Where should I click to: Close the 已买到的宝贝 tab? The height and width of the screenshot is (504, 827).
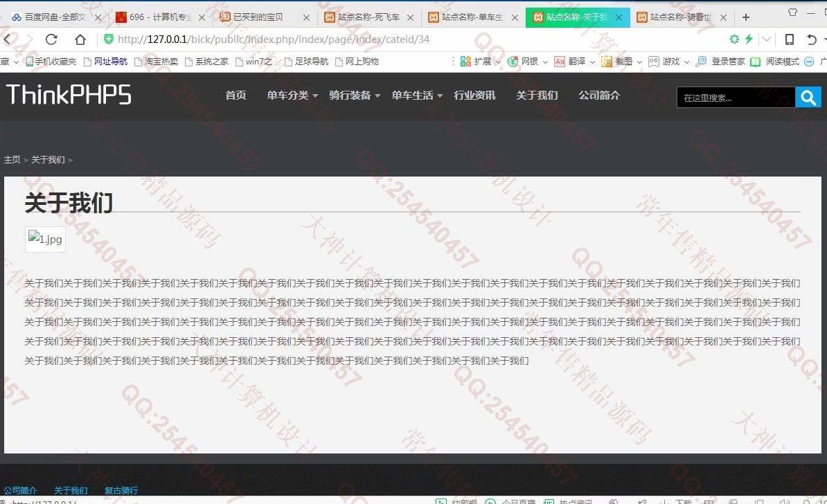[306, 17]
